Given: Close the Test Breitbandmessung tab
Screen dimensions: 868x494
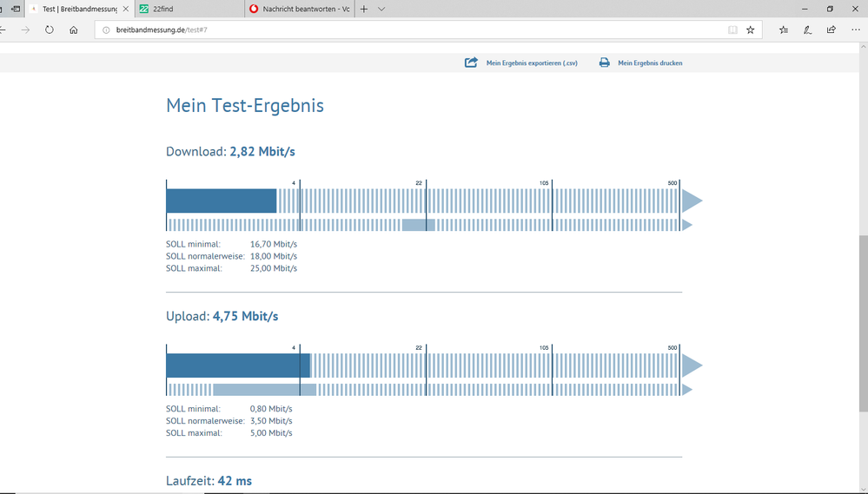Looking at the screenshot, I should click(126, 9).
